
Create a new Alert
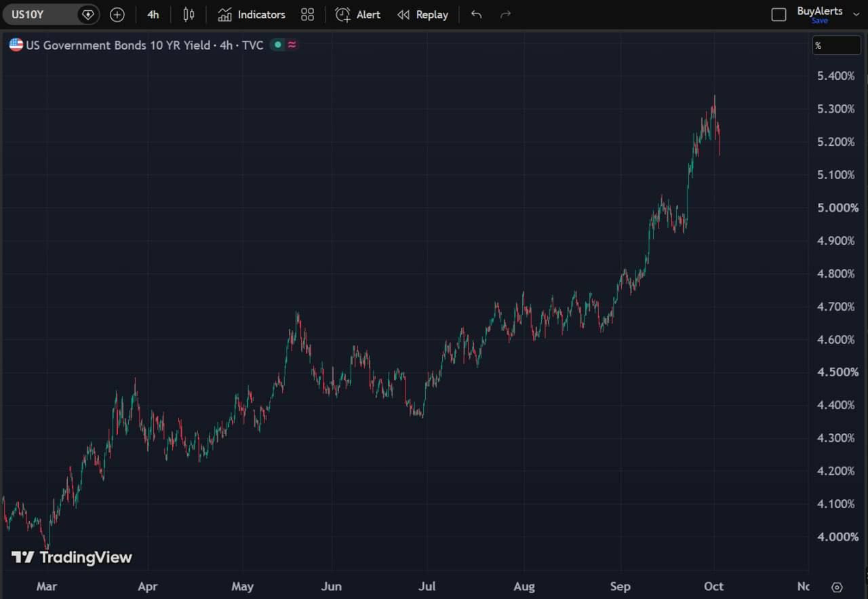[x=358, y=14]
